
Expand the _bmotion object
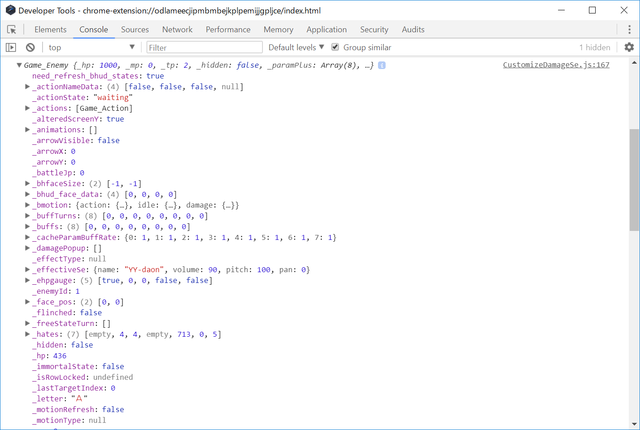click(x=27, y=205)
